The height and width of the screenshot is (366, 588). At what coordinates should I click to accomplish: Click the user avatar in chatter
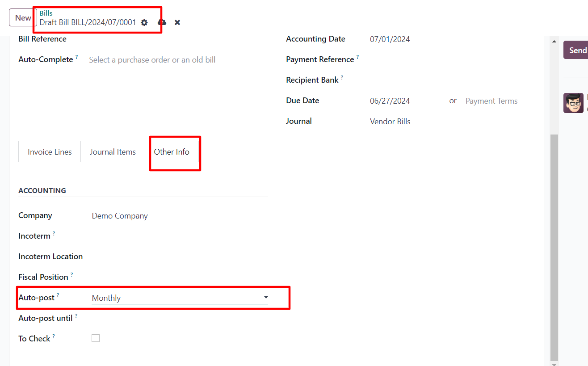coord(573,103)
